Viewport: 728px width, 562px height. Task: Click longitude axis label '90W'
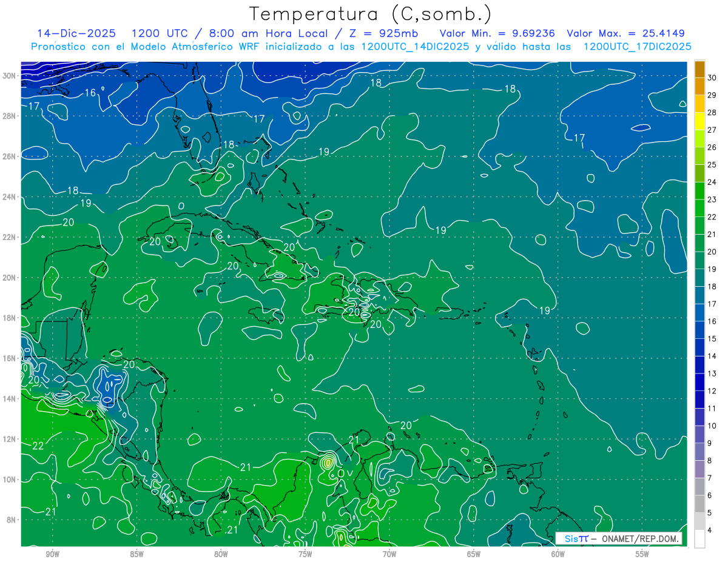tap(52, 555)
